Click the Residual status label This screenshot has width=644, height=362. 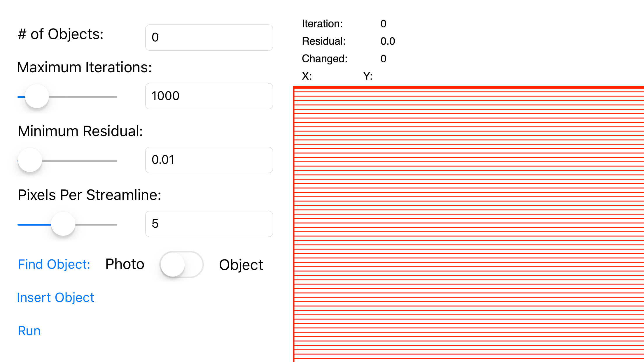(x=324, y=41)
